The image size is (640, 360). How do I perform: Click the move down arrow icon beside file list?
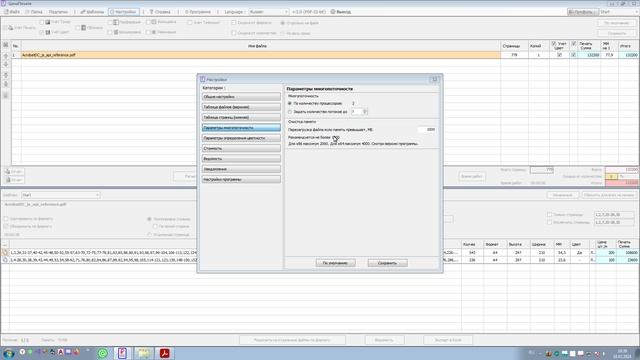6,64
